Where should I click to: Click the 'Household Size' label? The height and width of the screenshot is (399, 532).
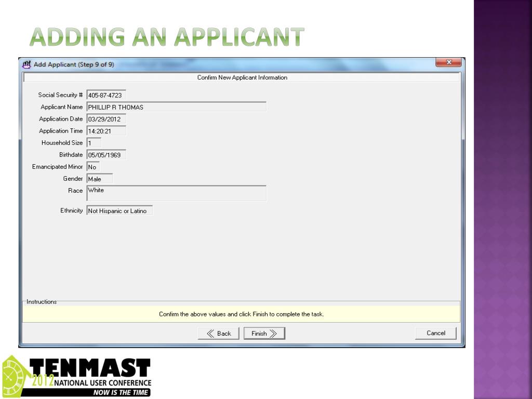62,143
